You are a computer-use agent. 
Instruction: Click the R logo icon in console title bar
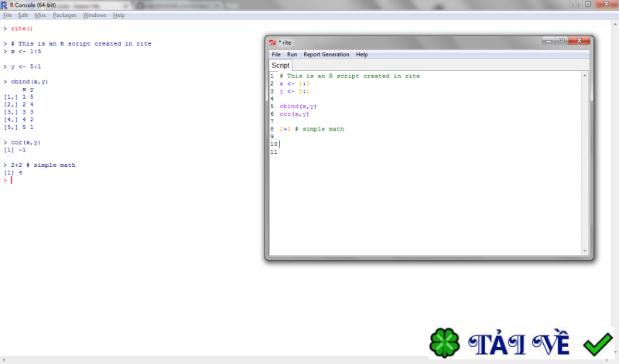click(4, 5)
